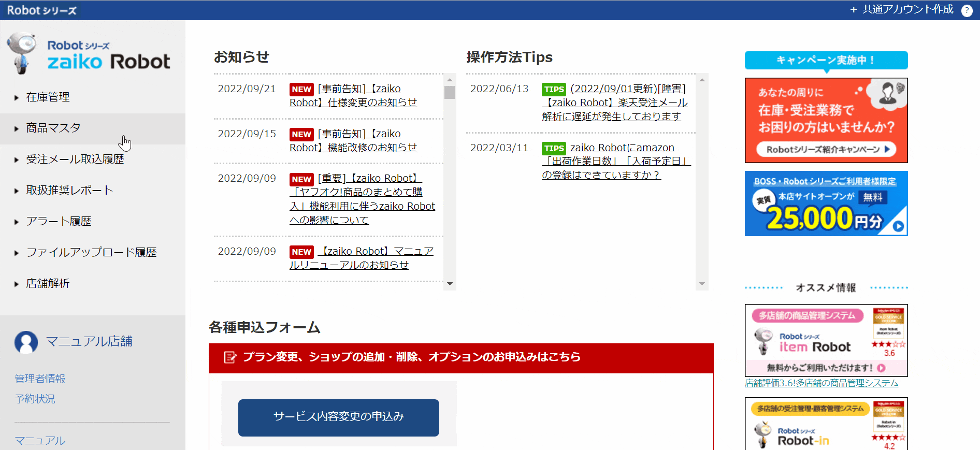Click the 操作方法Tips scrollbar down arrow
The width and height of the screenshot is (980, 450).
pyautogui.click(x=702, y=284)
